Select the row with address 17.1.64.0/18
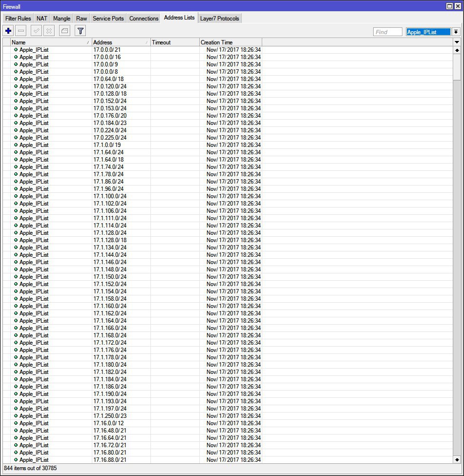The height and width of the screenshot is (476, 464). tap(228, 159)
